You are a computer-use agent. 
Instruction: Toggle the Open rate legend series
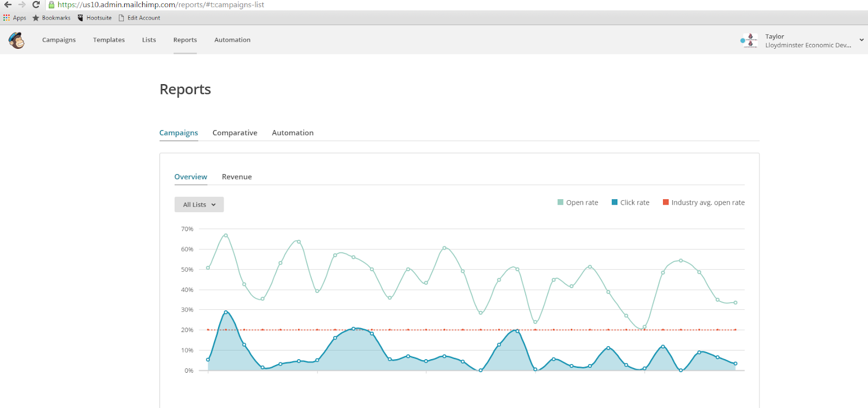(x=578, y=202)
